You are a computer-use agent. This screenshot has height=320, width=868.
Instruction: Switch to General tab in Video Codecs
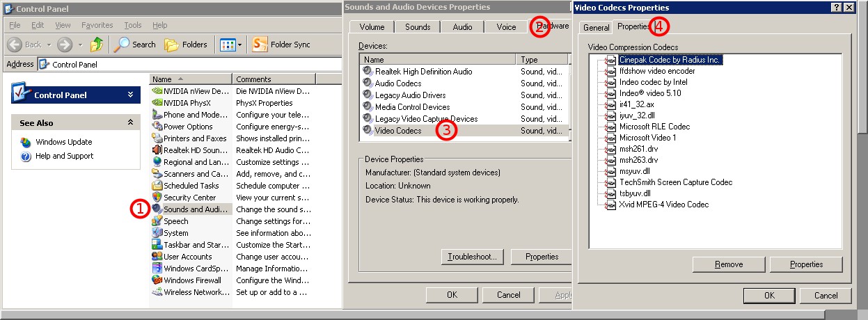coord(597,28)
